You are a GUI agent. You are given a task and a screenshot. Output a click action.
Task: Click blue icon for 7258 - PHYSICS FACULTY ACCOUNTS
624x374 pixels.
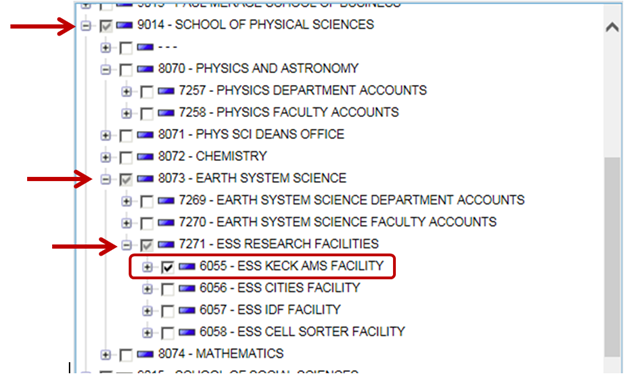tap(166, 113)
